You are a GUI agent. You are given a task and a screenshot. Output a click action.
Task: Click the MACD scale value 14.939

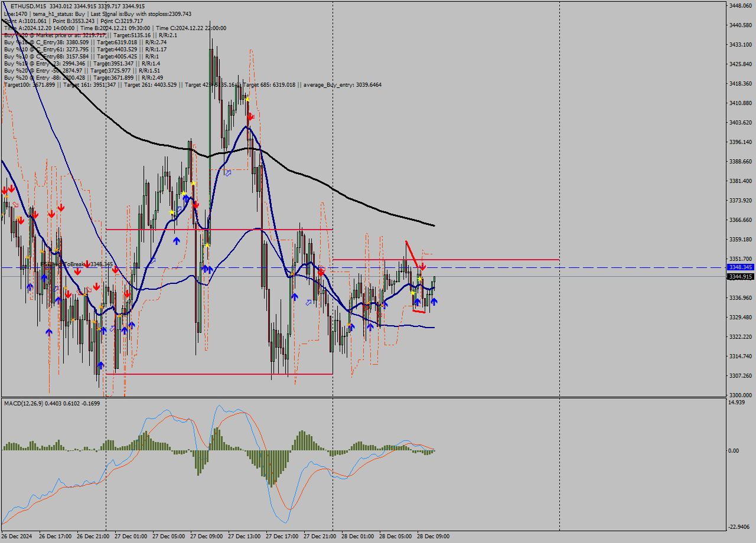(737, 402)
